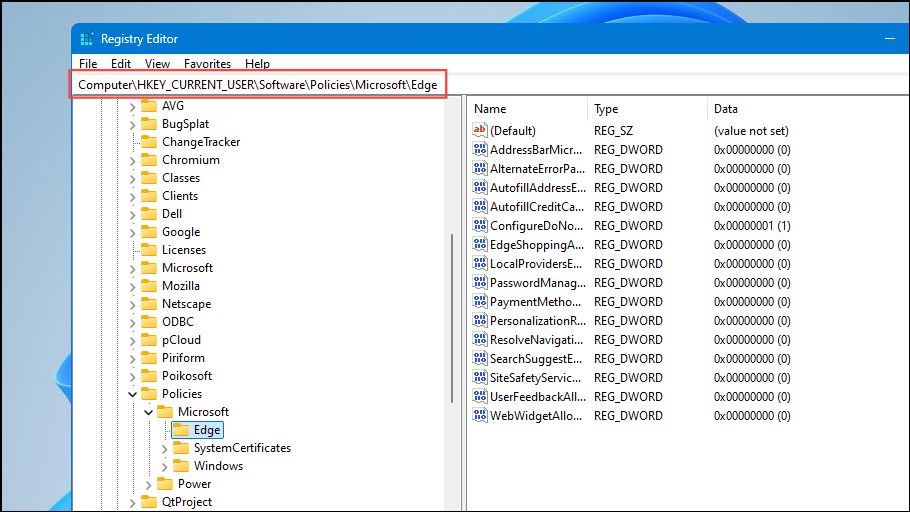Collapse the Policies key
Viewport: 910px width, 512px height.
(x=132, y=394)
